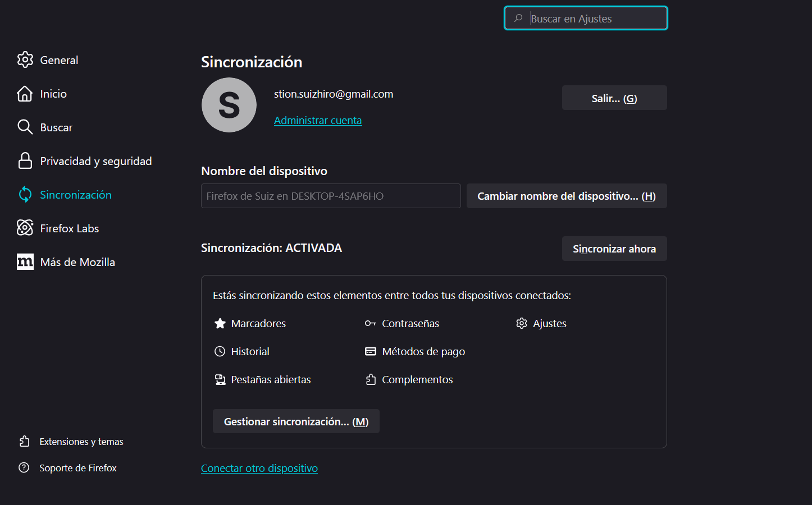Click the device name field
812x505 pixels.
(331, 196)
